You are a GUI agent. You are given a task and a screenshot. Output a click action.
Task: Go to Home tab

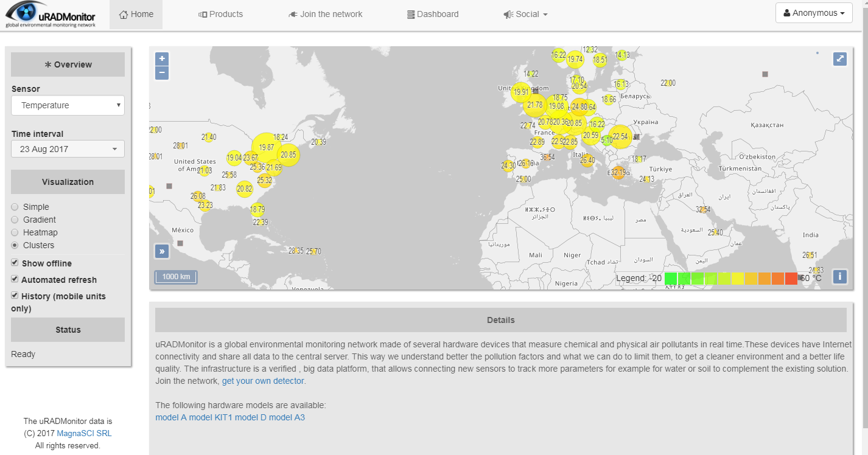(136, 14)
